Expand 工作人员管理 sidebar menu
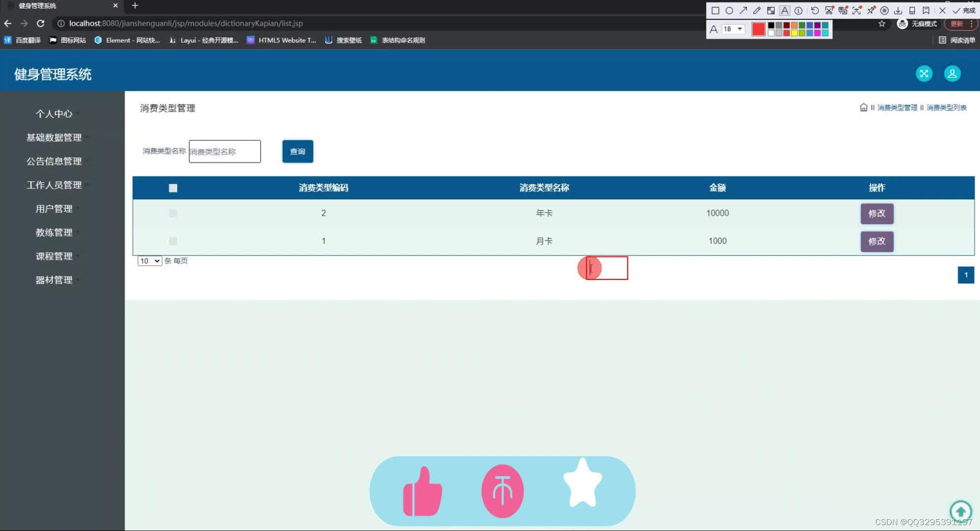The image size is (980, 531). [54, 185]
